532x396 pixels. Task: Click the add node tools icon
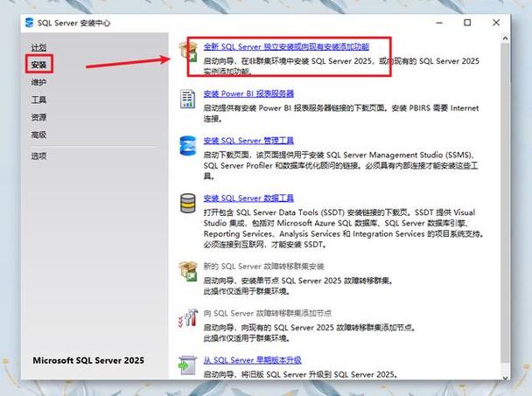188,317
